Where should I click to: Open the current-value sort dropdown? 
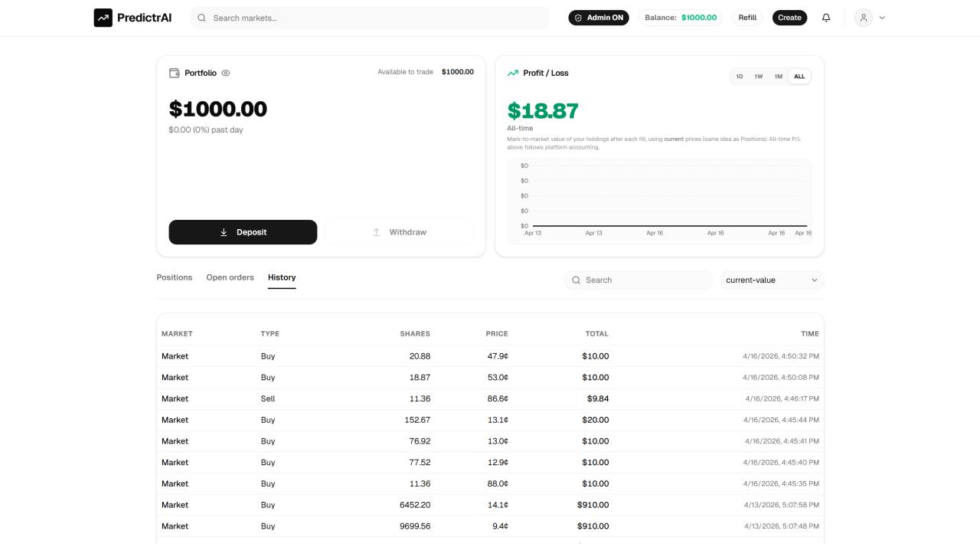pos(772,280)
